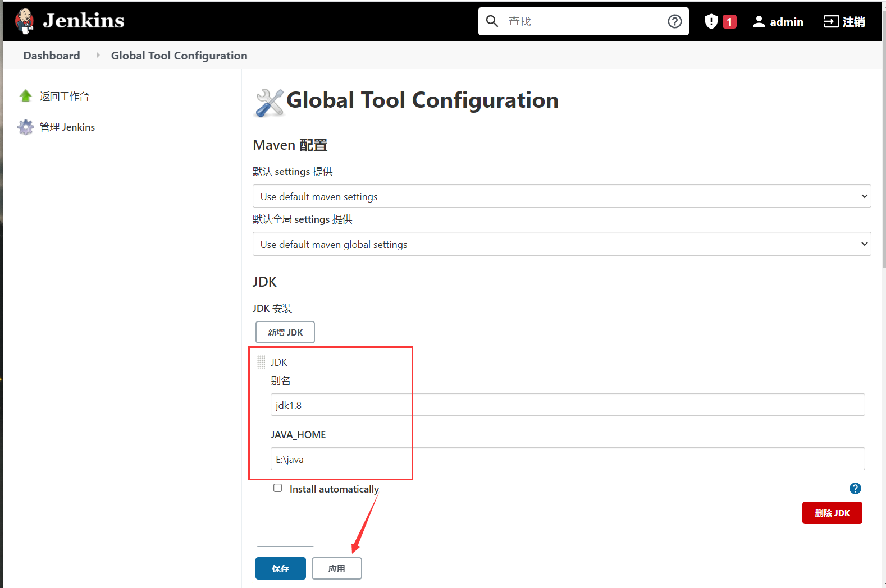886x588 pixels.
Task: Click the 注销 logout link
Action: 844,21
